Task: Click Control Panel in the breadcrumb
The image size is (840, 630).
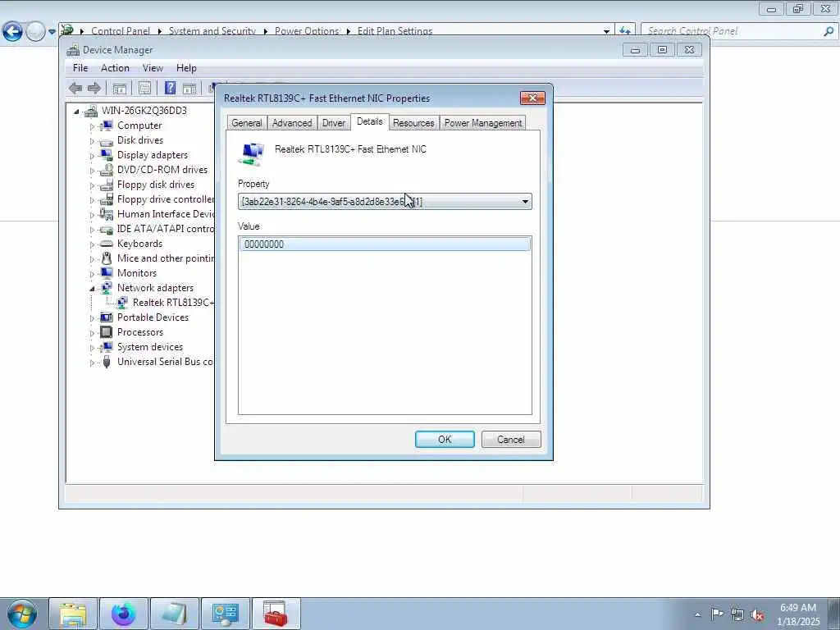Action: pos(121,31)
